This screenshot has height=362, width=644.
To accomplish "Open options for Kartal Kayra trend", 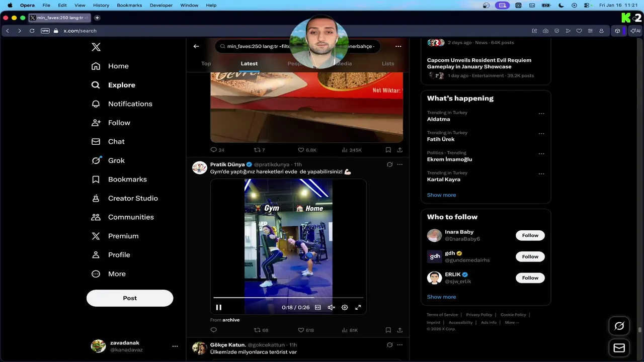I will click(541, 174).
